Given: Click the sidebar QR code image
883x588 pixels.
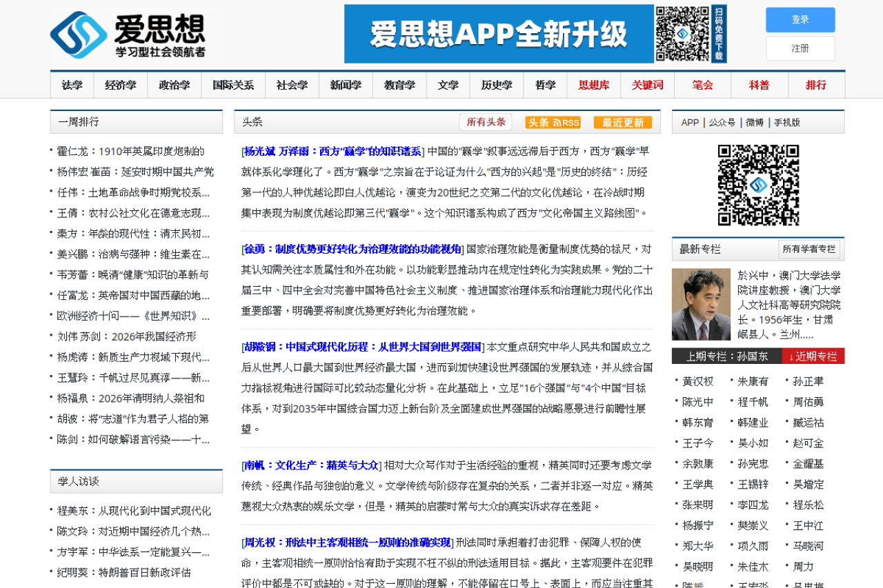Looking at the screenshot, I should click(x=758, y=185).
